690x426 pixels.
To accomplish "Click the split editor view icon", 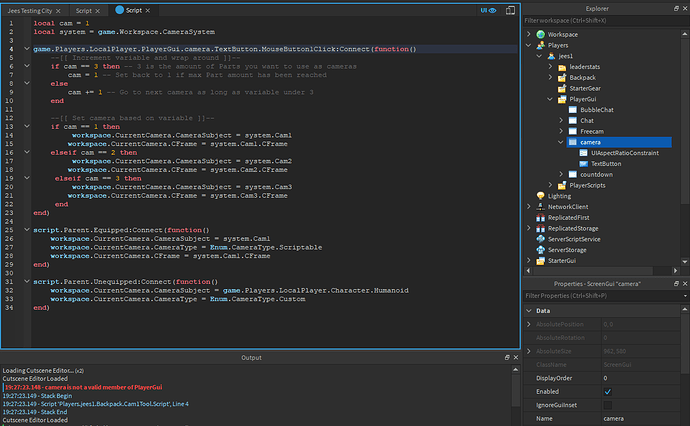I will coord(510,10).
